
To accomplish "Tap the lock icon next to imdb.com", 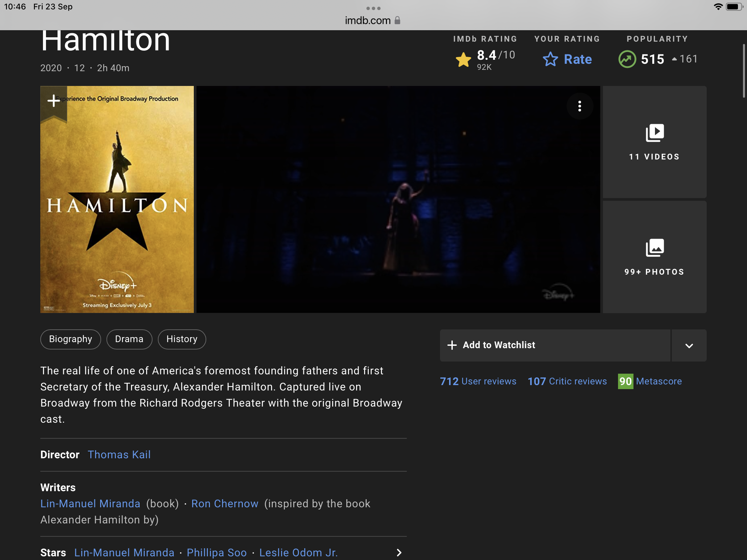I will (397, 20).
